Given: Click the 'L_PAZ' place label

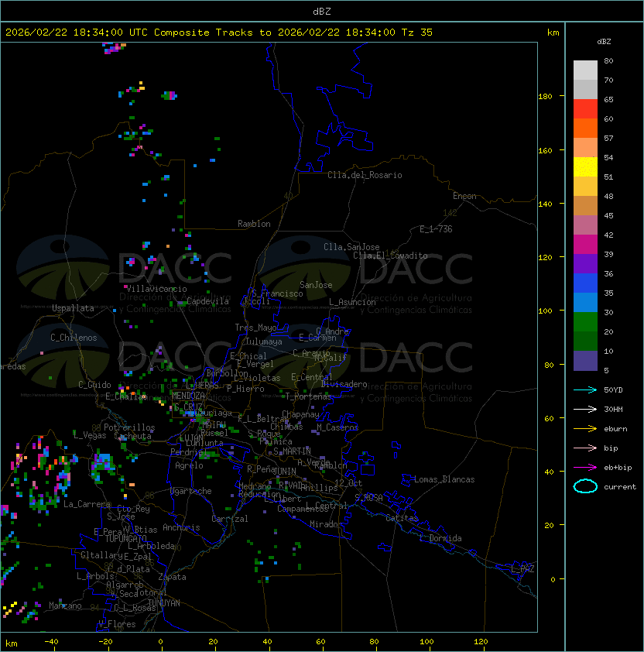Looking at the screenshot, I should [x=522, y=569].
